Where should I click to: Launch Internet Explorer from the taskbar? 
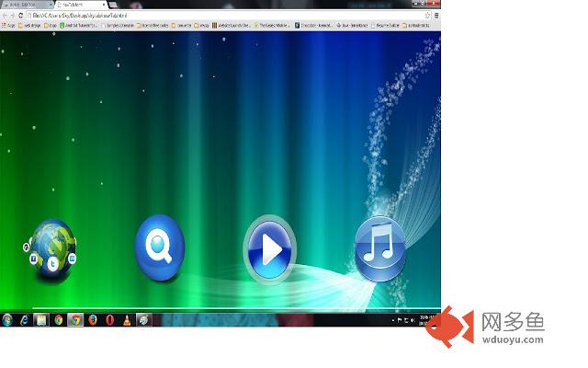[25, 320]
